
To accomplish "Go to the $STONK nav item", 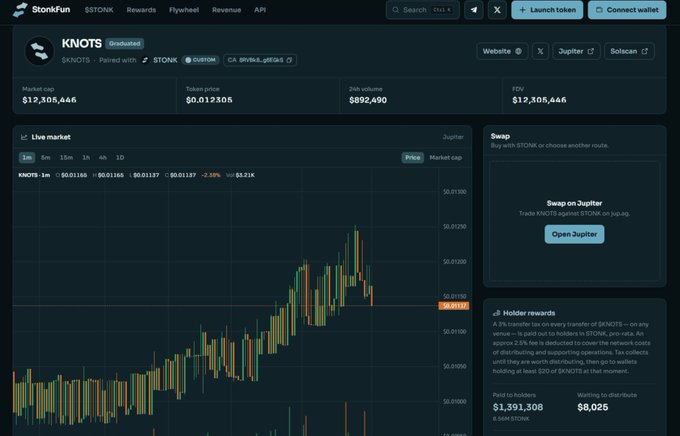I will [x=99, y=10].
